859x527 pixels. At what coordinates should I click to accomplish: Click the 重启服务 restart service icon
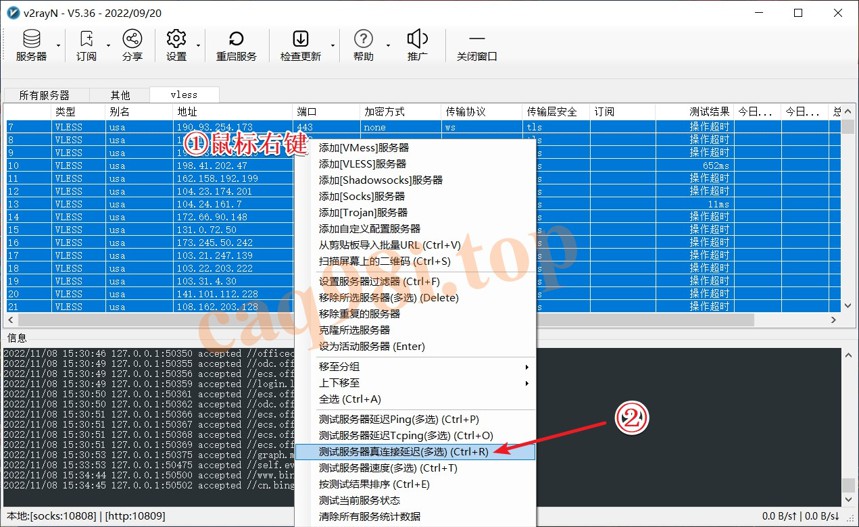coord(236,44)
